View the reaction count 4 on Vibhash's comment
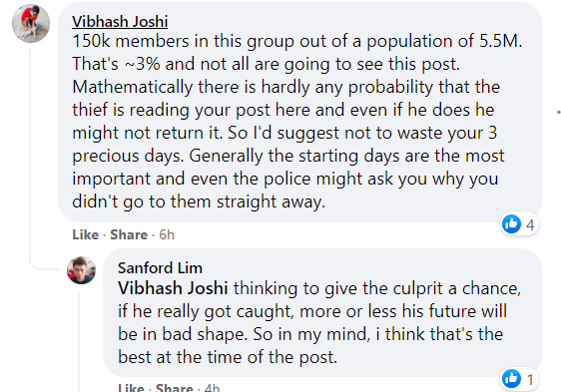 [530, 225]
